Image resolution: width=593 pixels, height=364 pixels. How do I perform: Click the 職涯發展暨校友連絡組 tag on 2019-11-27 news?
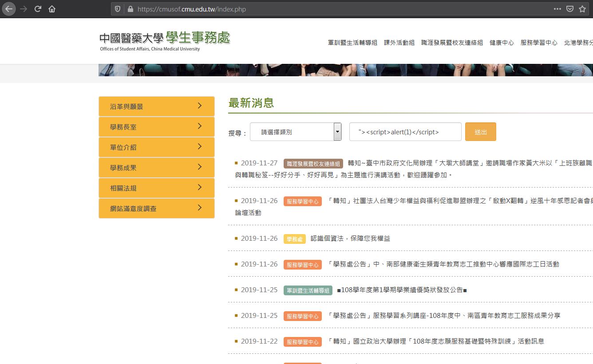coord(313,164)
